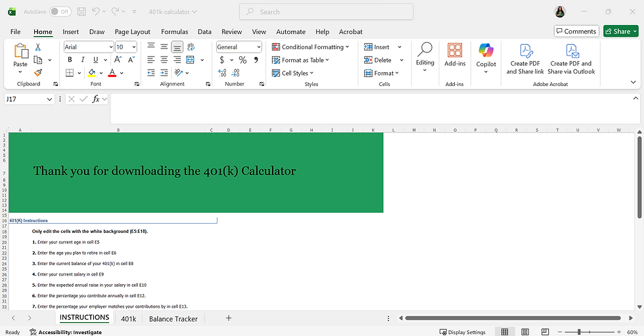This screenshot has height=336, width=644.
Task: Apply the percent style format
Action: pos(242,60)
